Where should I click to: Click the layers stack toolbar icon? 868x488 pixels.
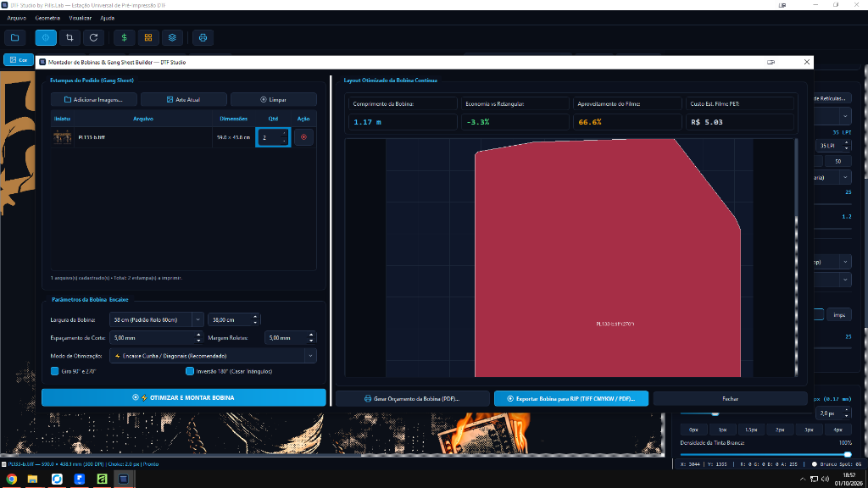(x=172, y=37)
